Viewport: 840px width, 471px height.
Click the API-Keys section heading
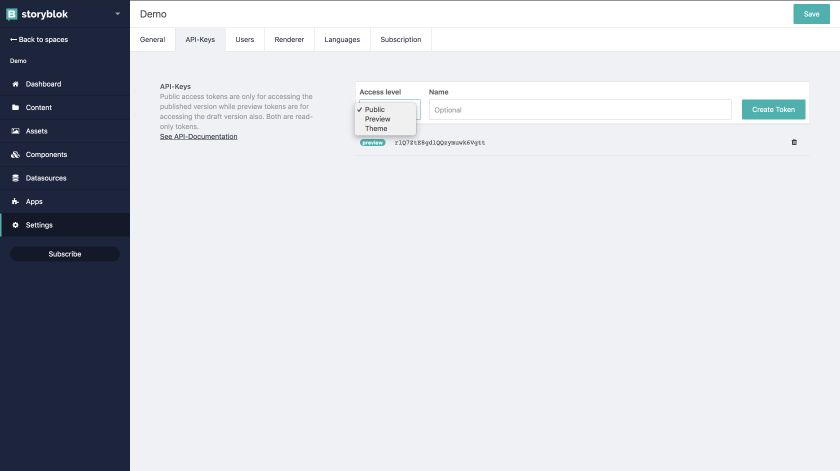pyautogui.click(x=175, y=86)
